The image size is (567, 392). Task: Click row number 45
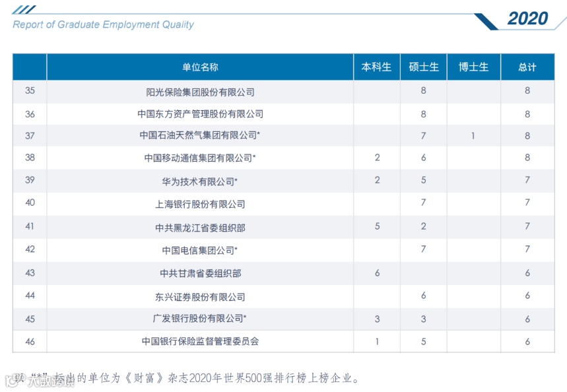coord(30,319)
